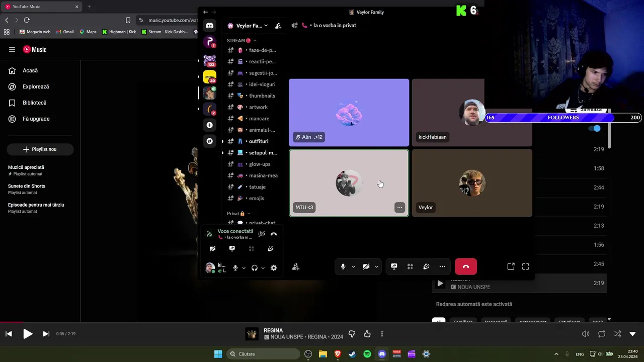
Task: Switch to the YouTube Music browser tab
Action: 41,7
